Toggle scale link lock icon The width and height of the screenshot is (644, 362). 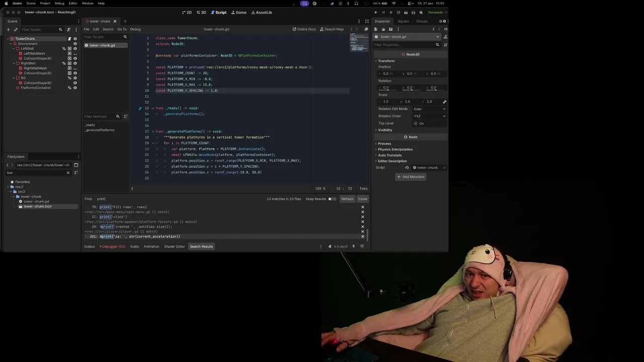pos(444,102)
